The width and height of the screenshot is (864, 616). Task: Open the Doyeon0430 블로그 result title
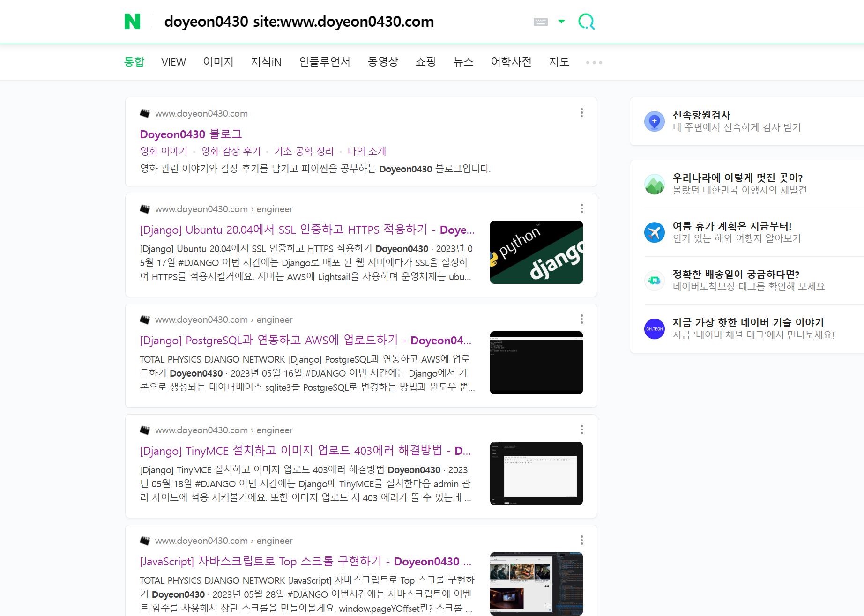[191, 134]
